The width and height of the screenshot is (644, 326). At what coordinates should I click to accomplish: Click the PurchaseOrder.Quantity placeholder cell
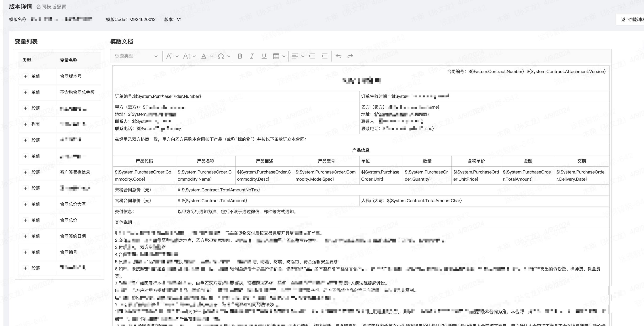pos(427,176)
